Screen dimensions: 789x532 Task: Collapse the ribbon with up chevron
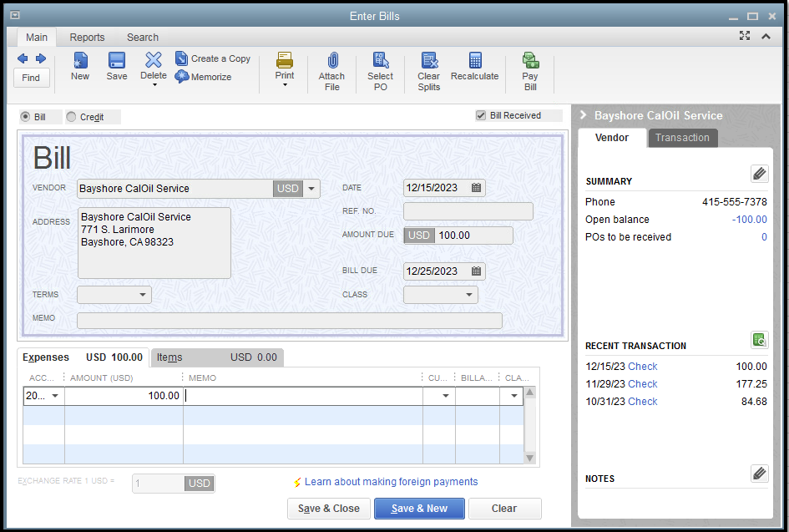766,36
